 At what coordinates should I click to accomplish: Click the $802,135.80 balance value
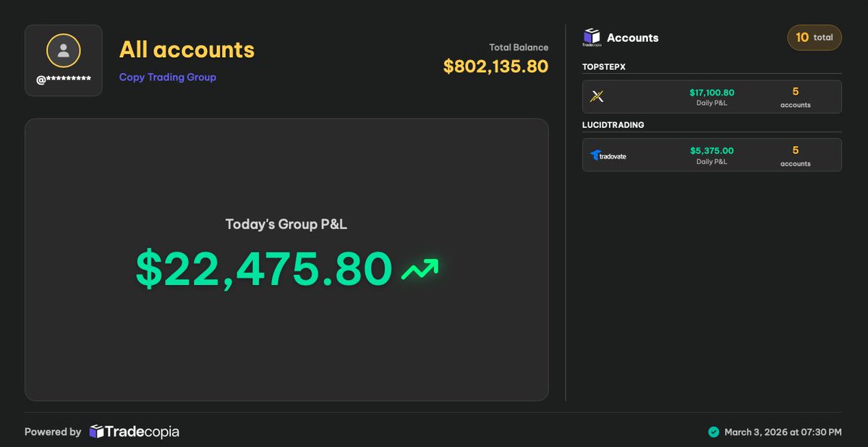coord(495,67)
